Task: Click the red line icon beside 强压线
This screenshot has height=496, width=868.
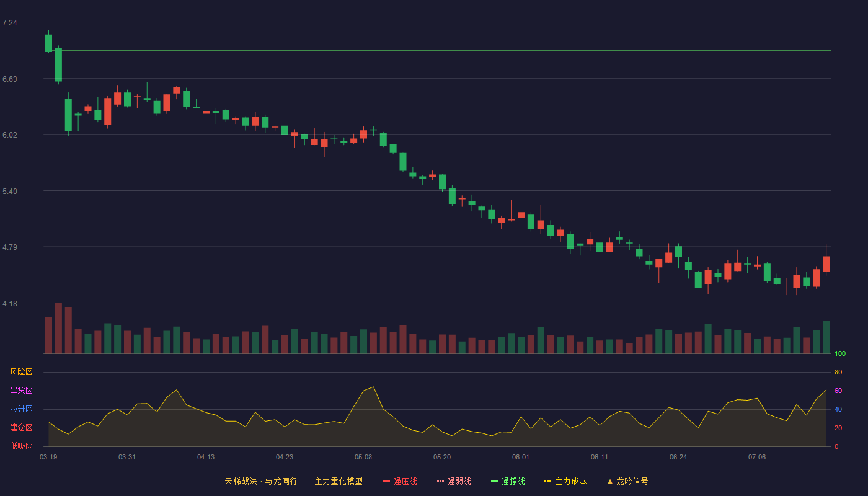Action: click(x=386, y=481)
